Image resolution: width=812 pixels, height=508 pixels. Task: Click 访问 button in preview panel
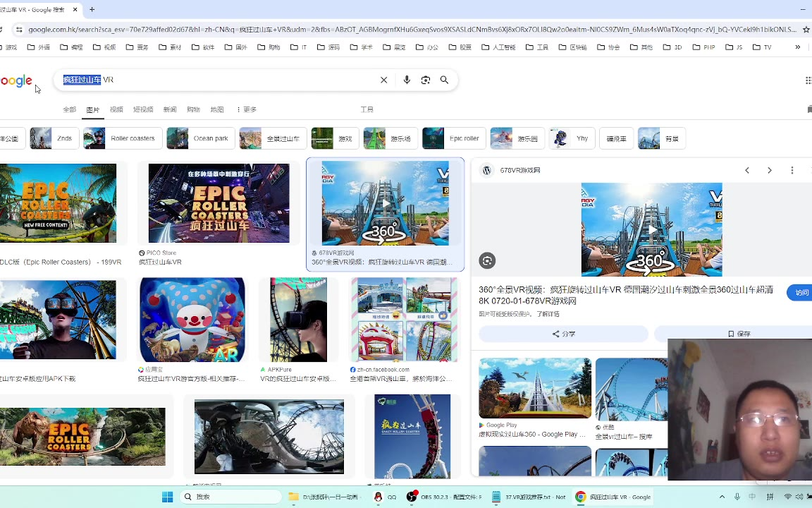(799, 293)
